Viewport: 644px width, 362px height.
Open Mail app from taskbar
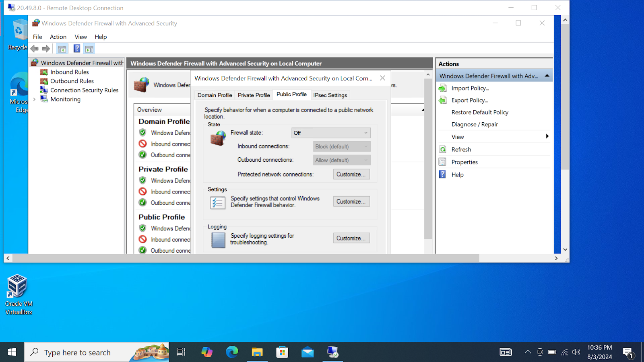(308, 352)
